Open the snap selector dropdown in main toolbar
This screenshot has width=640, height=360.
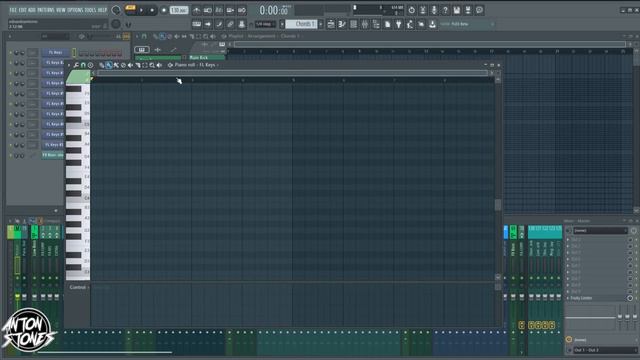point(266,24)
